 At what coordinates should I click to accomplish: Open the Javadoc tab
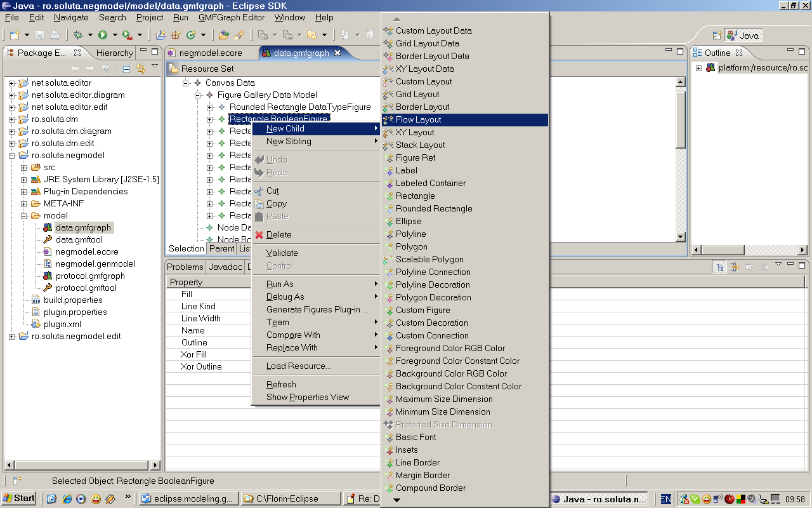point(226,267)
